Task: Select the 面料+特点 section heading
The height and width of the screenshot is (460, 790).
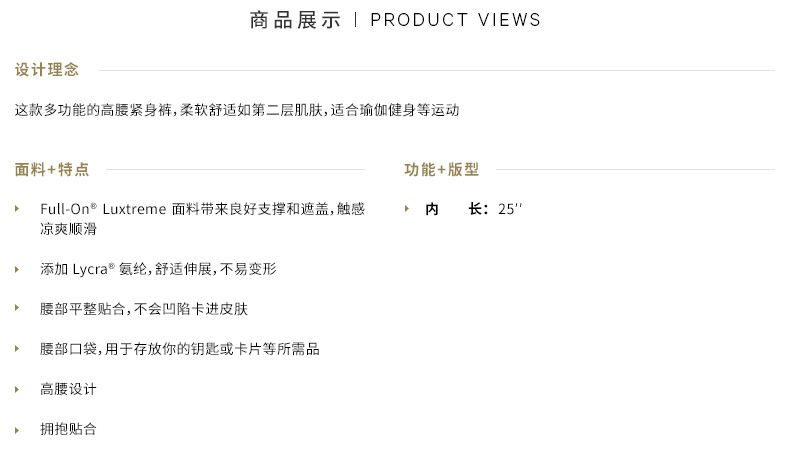Action: point(52,169)
